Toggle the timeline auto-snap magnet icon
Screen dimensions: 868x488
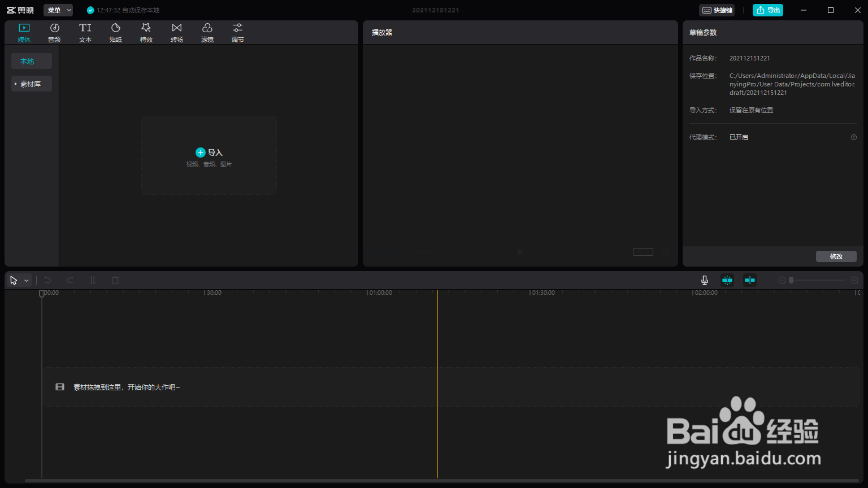point(727,280)
